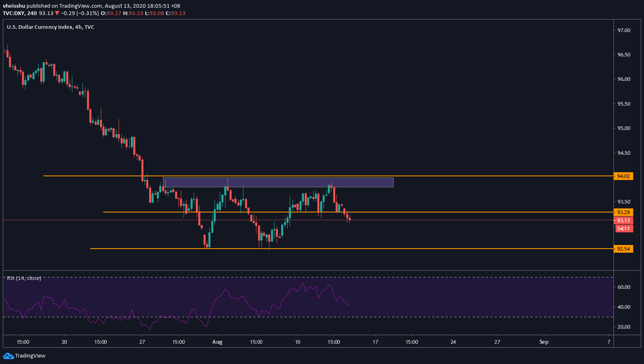The image size is (644, 364).
Task: Click the 95.00 price axis value
Action: (x=624, y=128)
